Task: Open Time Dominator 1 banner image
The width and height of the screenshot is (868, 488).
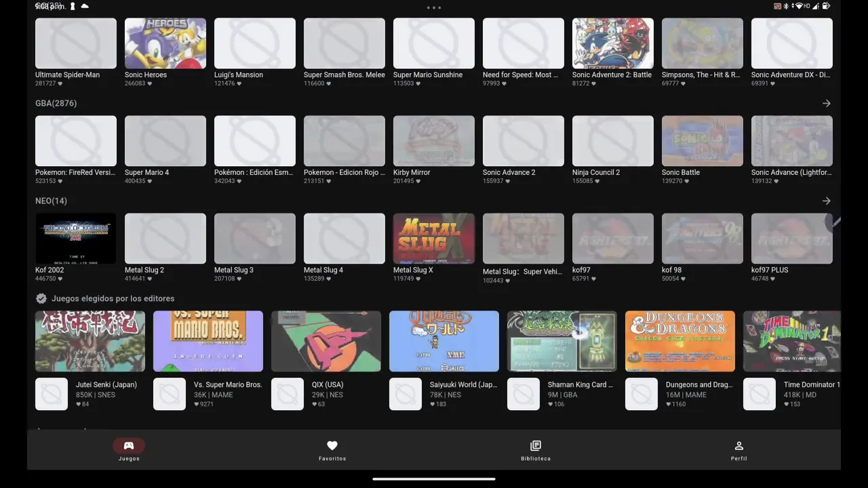Action: click(x=792, y=341)
